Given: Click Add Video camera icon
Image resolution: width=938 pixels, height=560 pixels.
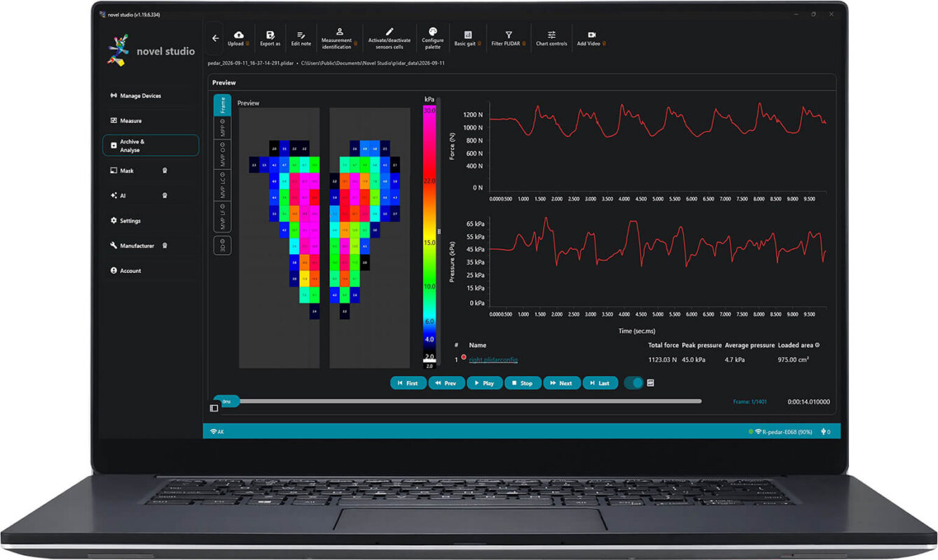Looking at the screenshot, I should coord(591,34).
